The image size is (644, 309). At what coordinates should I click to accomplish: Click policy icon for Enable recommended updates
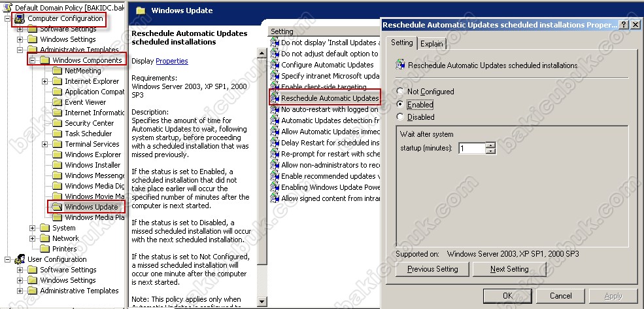[x=275, y=176]
